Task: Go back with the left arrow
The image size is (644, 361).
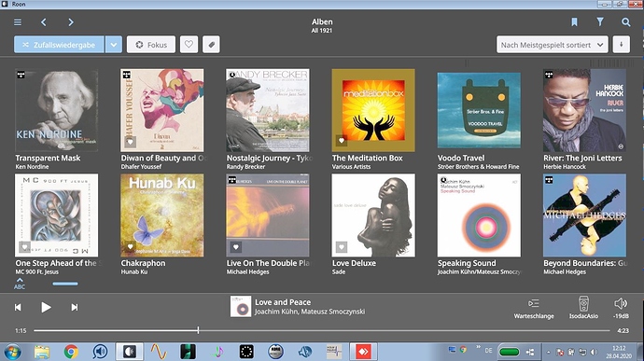Action: point(44,22)
